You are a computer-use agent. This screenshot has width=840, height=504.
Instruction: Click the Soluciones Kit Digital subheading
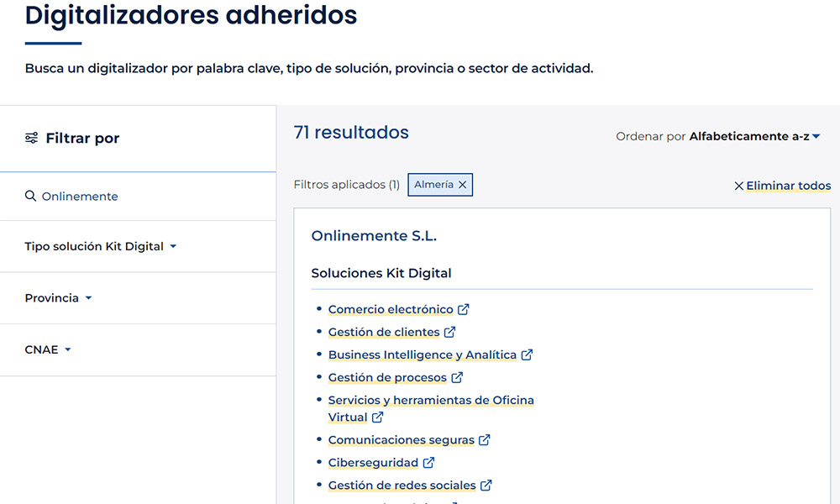click(x=381, y=273)
